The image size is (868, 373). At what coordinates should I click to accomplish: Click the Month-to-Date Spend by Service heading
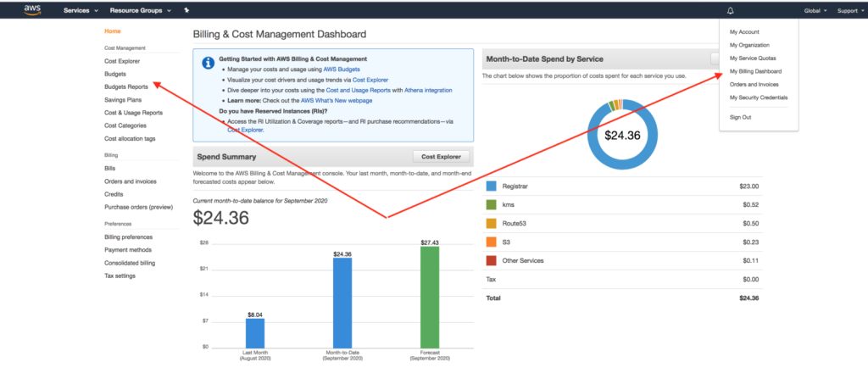(545, 59)
